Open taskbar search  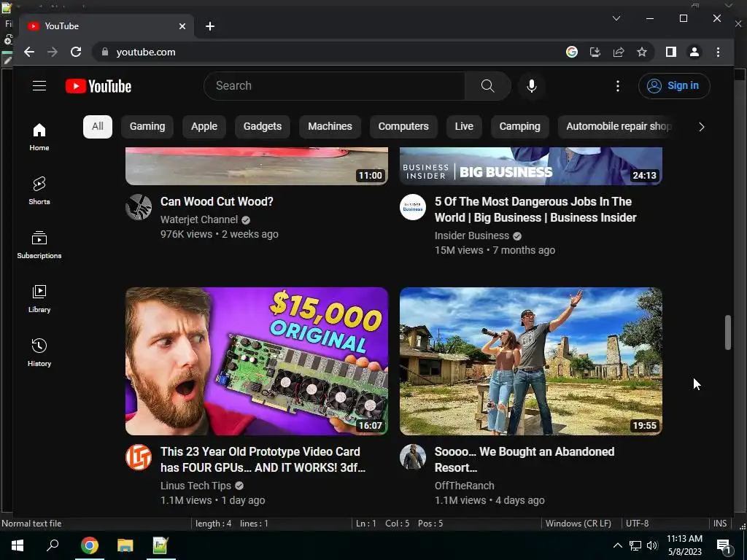53,545
